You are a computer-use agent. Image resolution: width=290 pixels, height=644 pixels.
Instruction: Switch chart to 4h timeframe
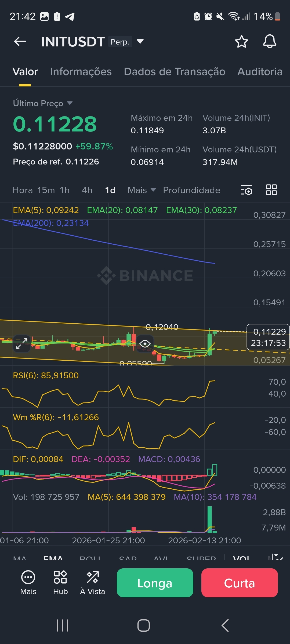[87, 190]
